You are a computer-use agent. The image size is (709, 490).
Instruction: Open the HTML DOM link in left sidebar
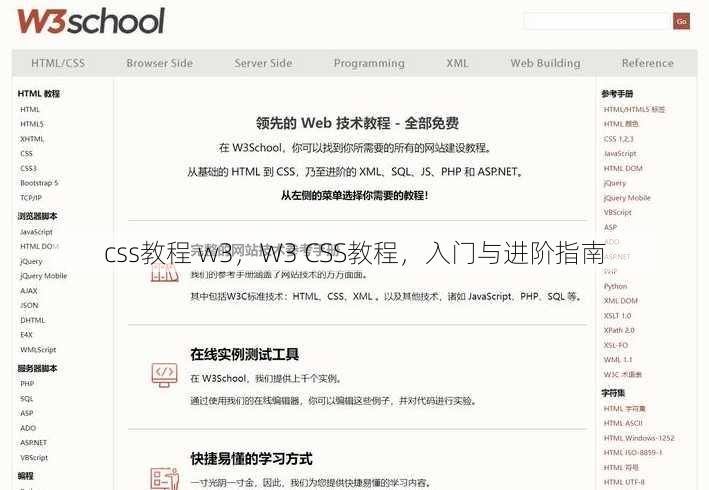tap(39, 246)
